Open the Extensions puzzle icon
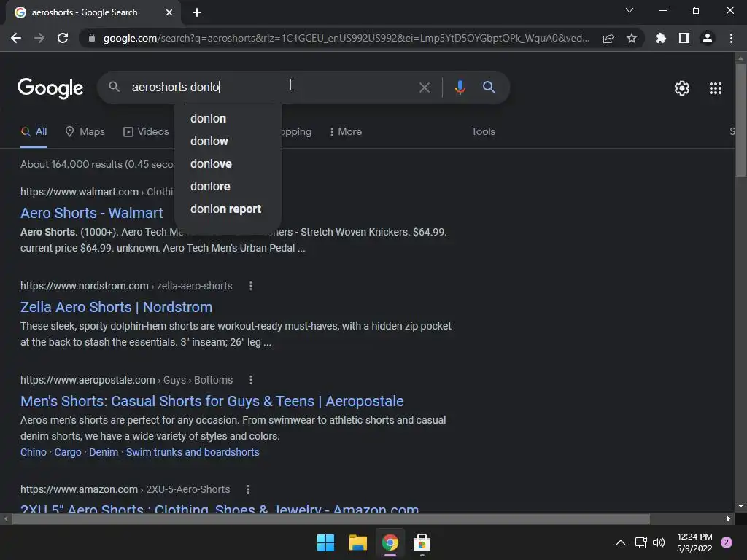 pyautogui.click(x=660, y=38)
